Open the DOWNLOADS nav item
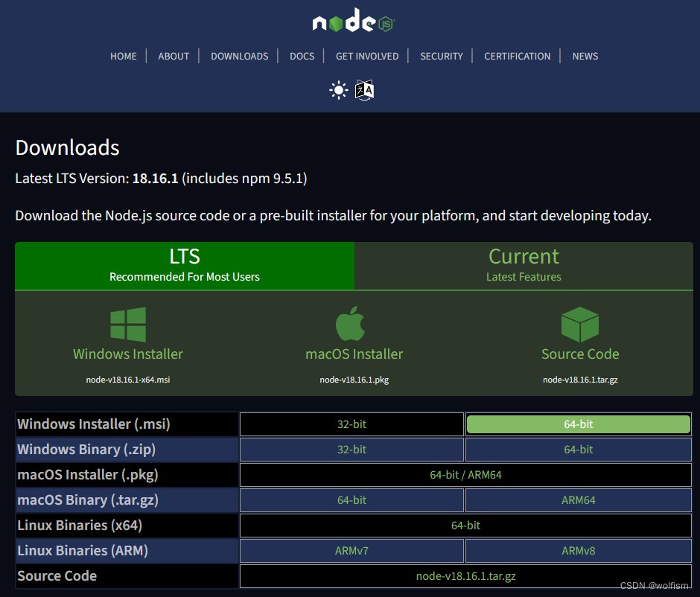Screen dimensions: 700x597 240,57
